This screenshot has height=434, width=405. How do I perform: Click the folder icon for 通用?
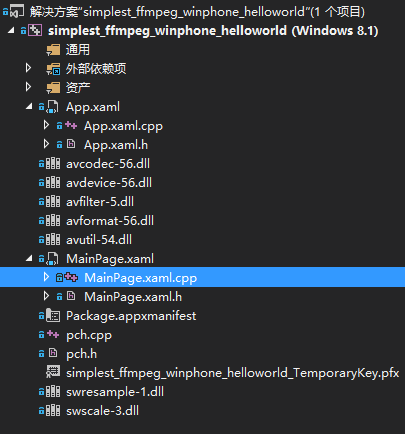[53, 50]
